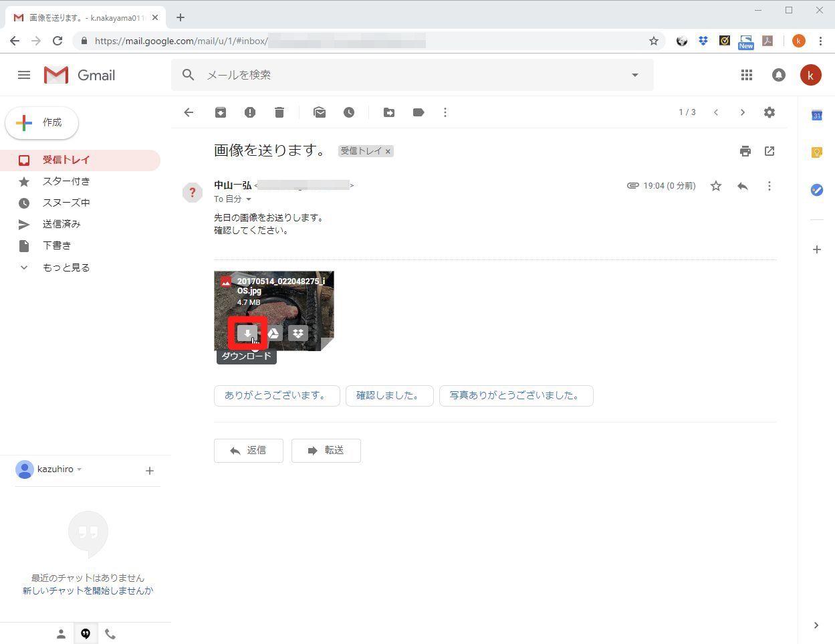Delete the email with trash icon
The image size is (835, 644).
point(279,112)
